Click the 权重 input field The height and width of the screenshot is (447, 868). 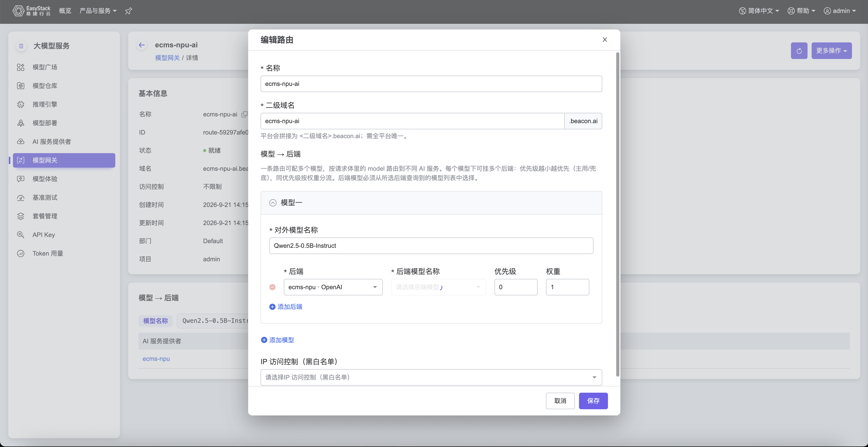point(567,287)
